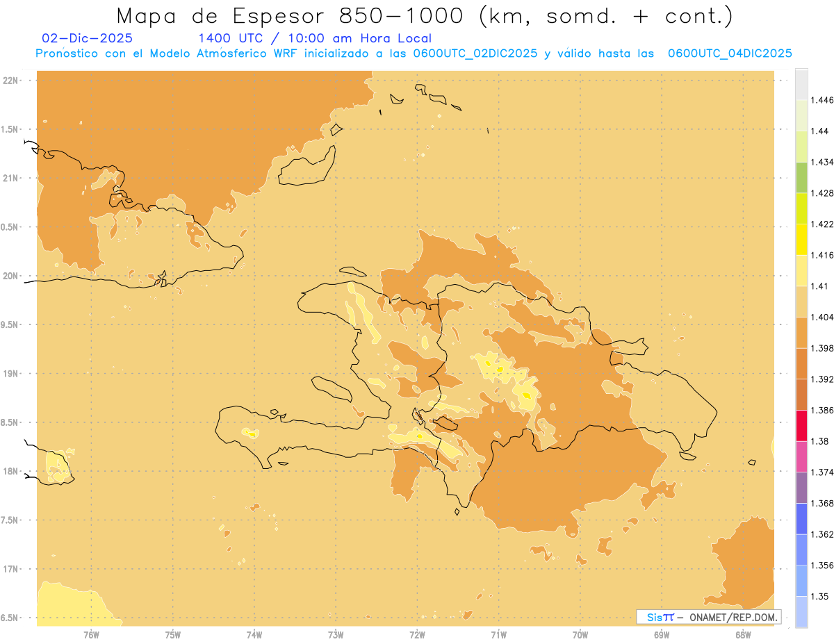Screen dimensions: 834x644
Task: Select the legend value '1.362'
Action: [822, 534]
